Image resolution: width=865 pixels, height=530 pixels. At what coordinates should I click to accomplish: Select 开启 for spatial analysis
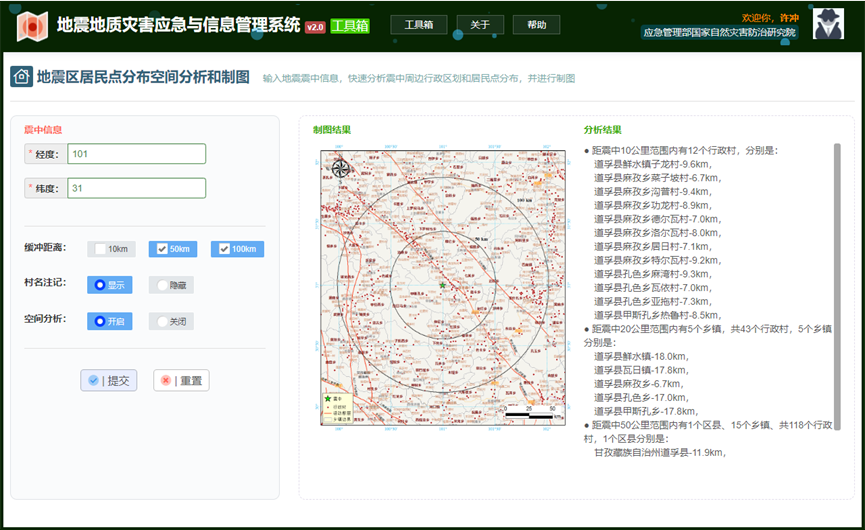coord(109,322)
